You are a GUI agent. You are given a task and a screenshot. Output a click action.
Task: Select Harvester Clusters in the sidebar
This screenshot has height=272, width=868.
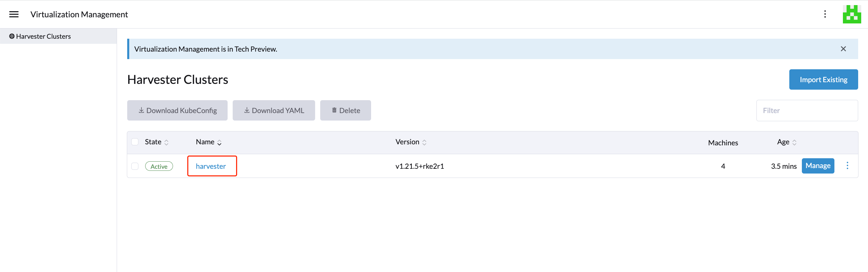43,36
